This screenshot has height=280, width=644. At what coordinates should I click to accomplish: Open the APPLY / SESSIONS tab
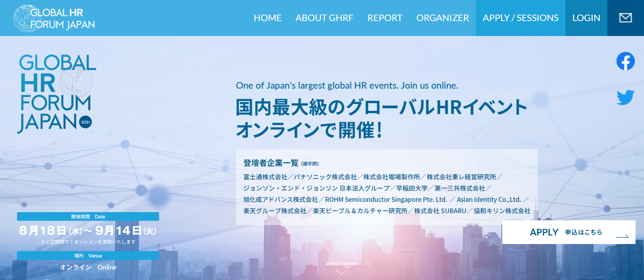tap(520, 18)
